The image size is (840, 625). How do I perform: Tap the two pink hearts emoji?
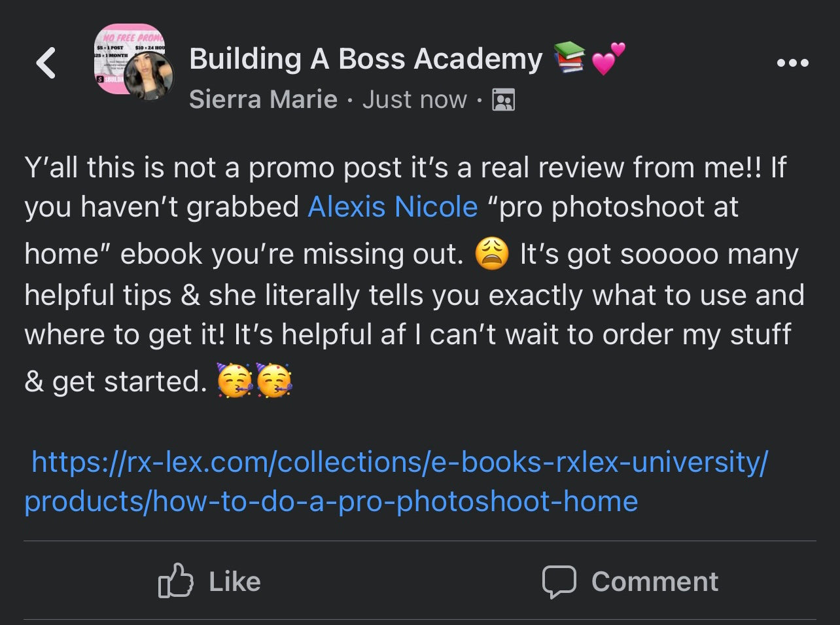(608, 58)
